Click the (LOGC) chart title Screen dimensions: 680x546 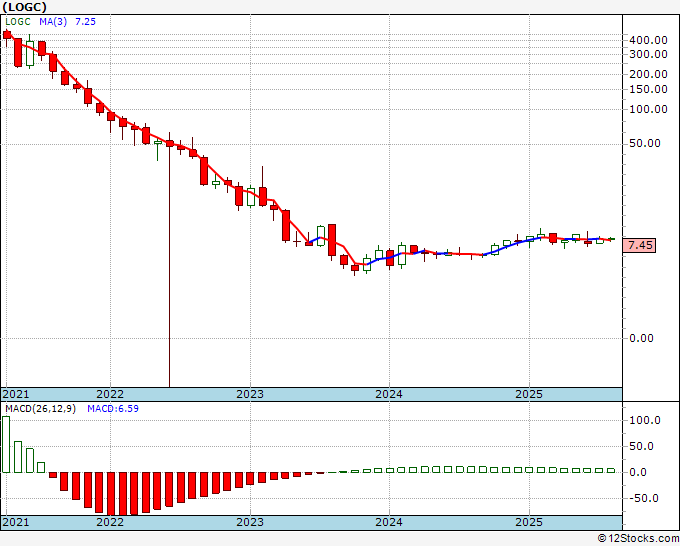coord(24,7)
